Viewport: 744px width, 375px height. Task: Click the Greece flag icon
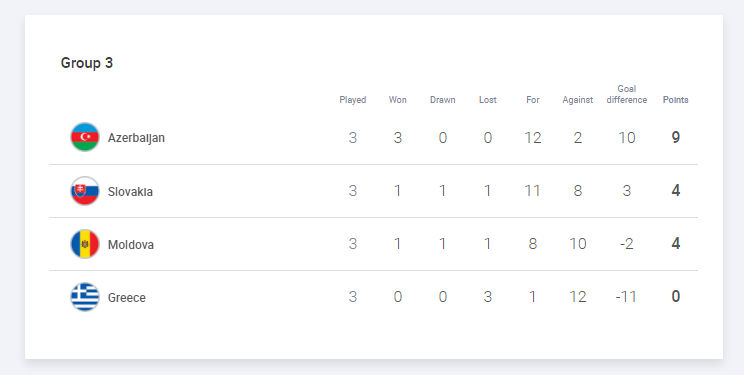(x=85, y=297)
